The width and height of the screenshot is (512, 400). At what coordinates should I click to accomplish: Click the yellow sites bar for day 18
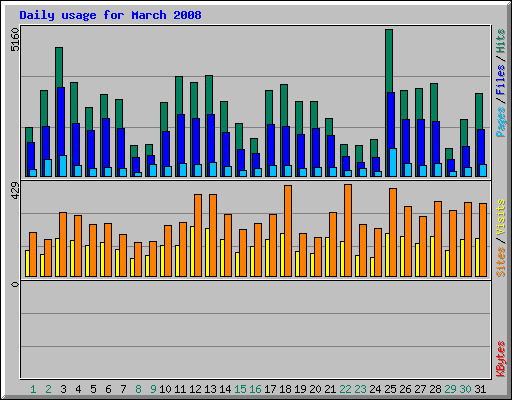pos(282,255)
